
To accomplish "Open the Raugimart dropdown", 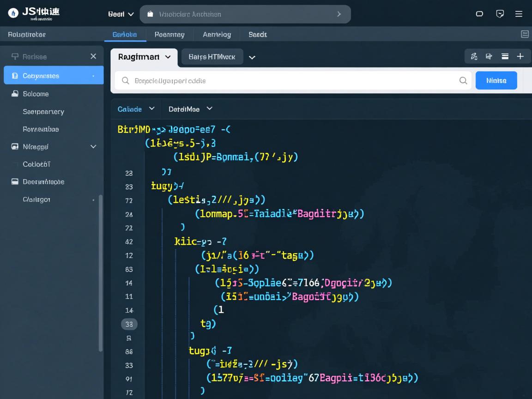I will pos(144,57).
